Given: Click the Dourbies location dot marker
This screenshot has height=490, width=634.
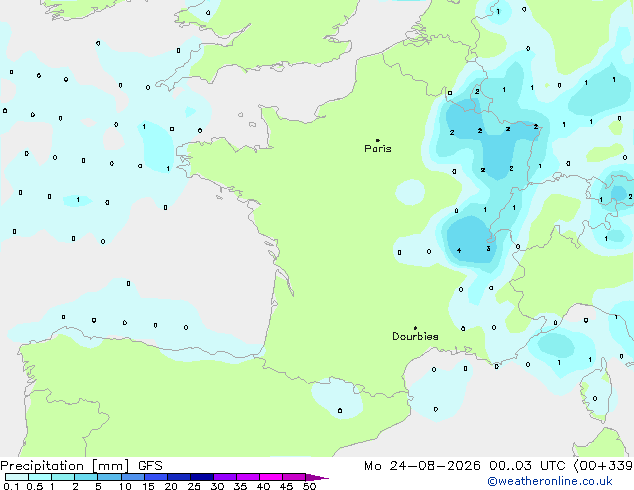Looking at the screenshot, I should click(x=415, y=328).
